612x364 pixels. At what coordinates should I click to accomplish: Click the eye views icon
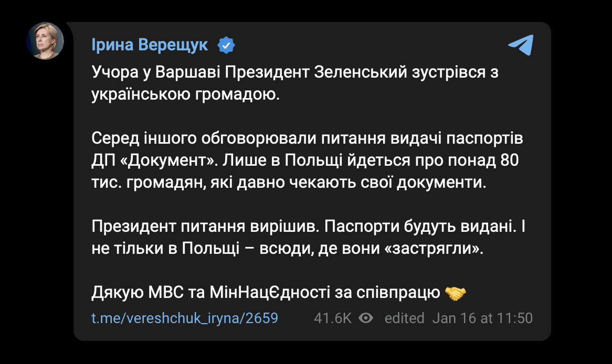point(366,318)
